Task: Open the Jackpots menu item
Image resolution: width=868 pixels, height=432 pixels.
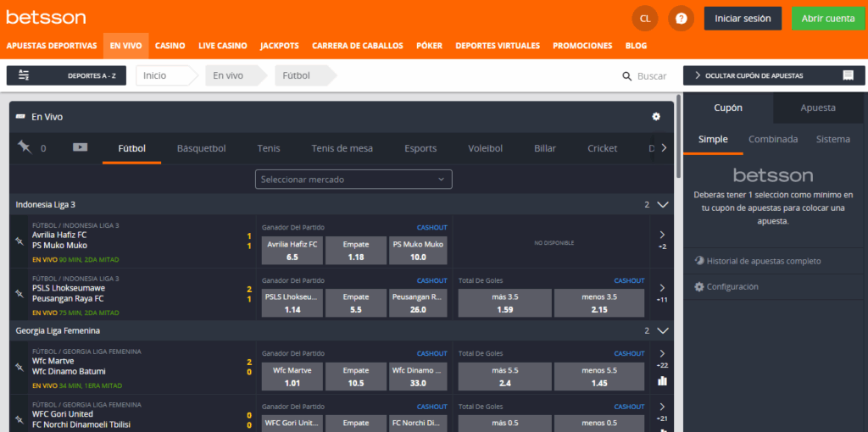Action: (x=280, y=46)
